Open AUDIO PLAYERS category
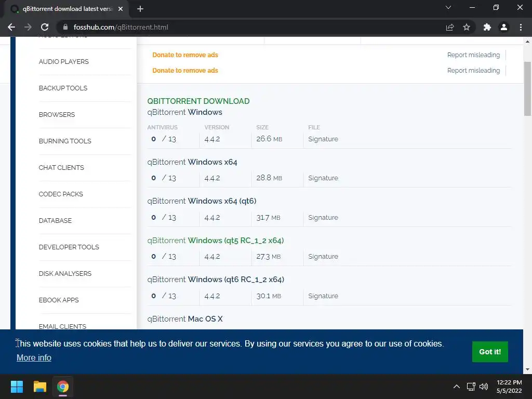This screenshot has width=532, height=399. pos(63,62)
